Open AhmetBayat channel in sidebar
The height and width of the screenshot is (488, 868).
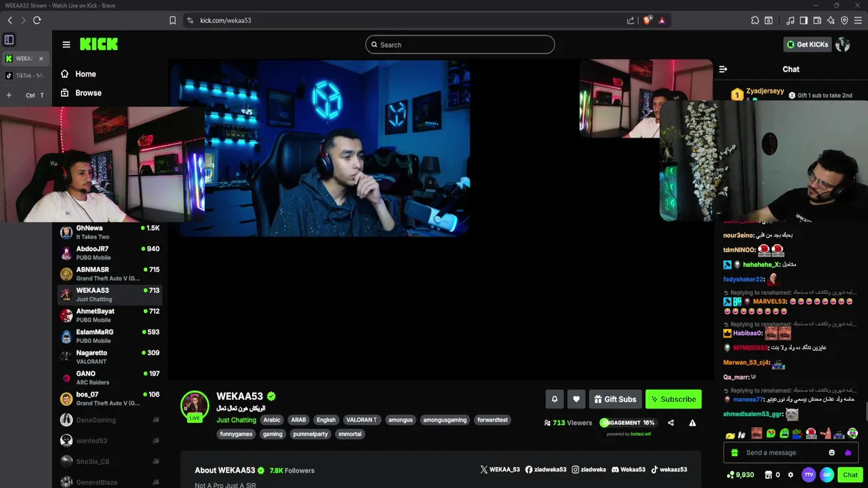110,315
